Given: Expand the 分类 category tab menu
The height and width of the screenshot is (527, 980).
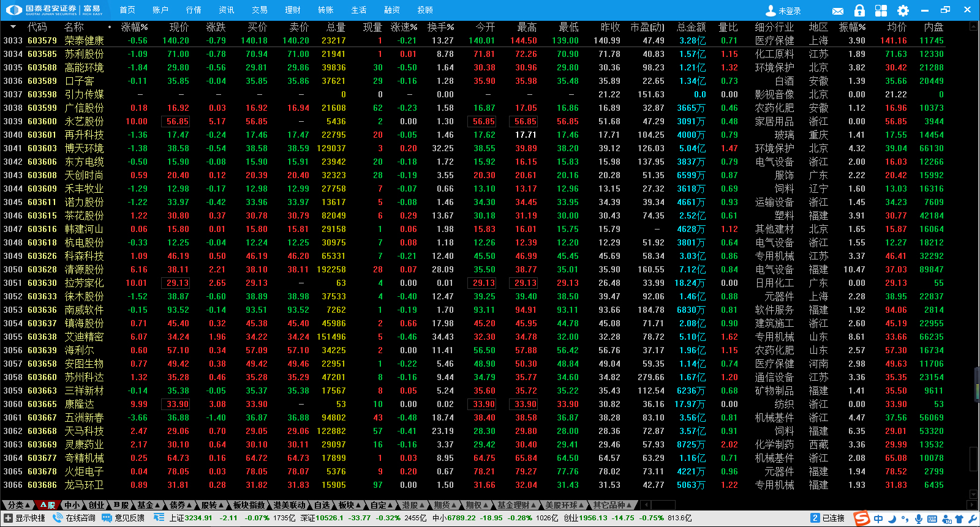Looking at the screenshot, I should [x=18, y=505].
